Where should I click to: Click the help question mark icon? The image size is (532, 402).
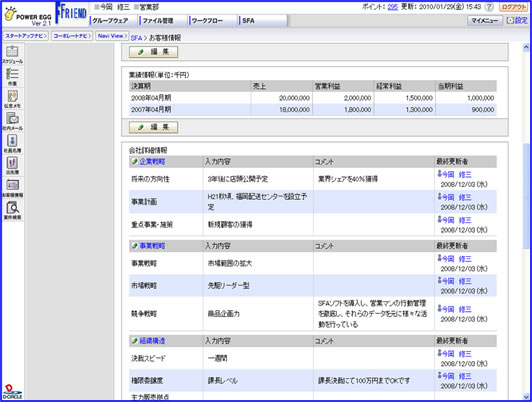[489, 7]
